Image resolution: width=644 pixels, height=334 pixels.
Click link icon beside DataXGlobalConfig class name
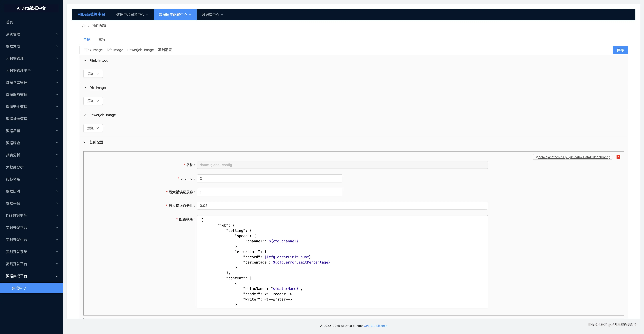[536, 157]
